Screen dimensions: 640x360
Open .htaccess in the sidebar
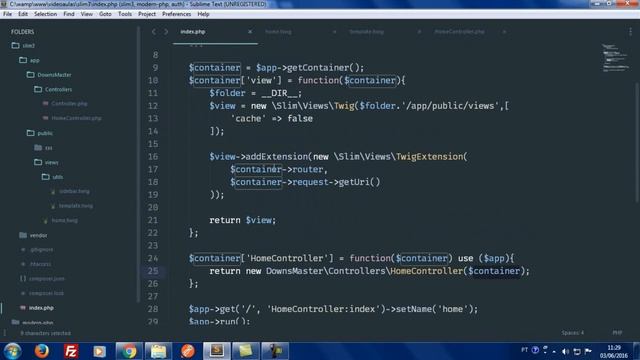[x=40, y=264]
